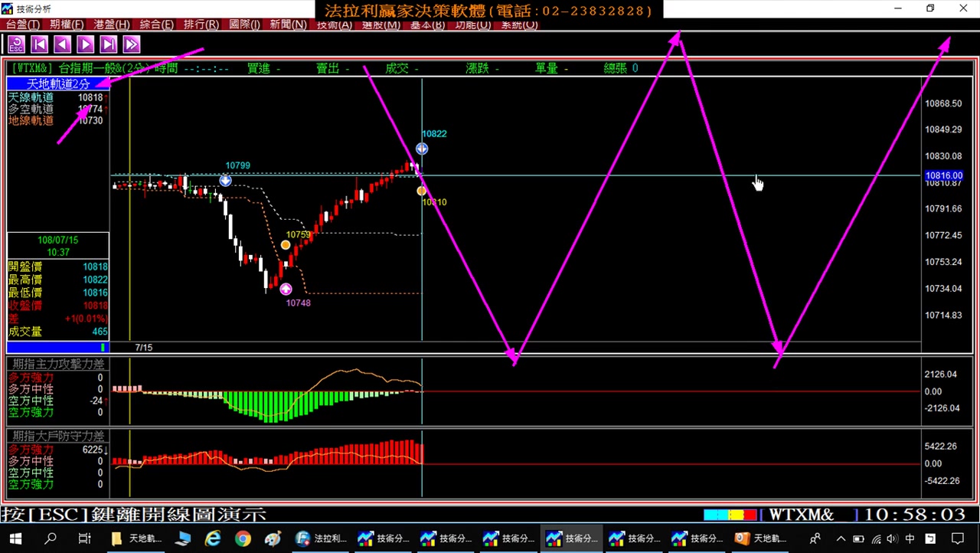
Task: Click the ESC return icon in the toolbar
Action: click(x=16, y=44)
